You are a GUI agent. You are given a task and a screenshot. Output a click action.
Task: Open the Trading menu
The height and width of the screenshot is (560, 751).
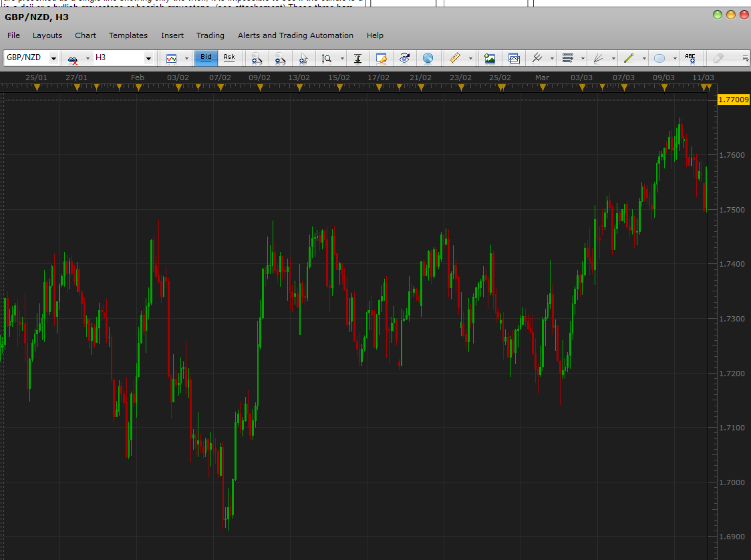point(210,35)
